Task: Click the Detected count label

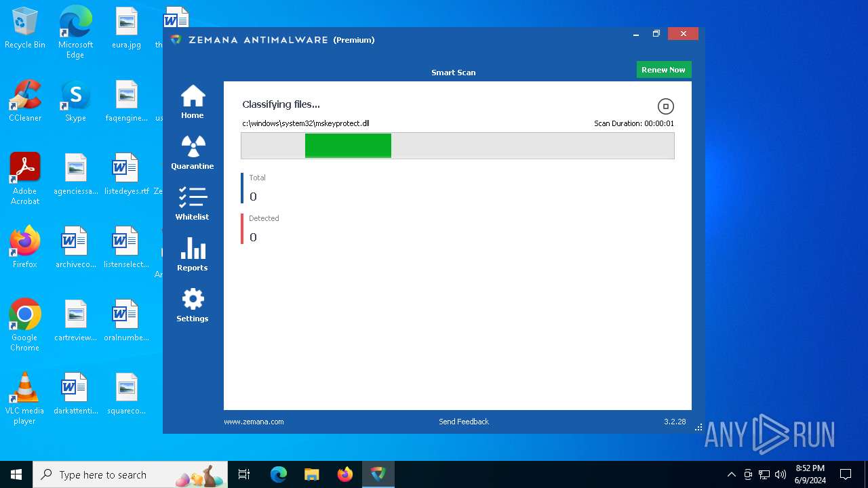Action: [x=264, y=218]
